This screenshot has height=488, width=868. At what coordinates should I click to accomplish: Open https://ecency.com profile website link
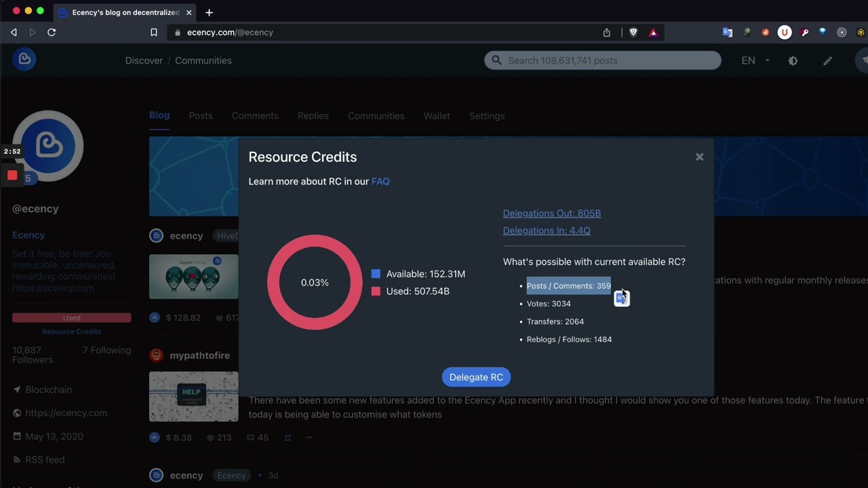pyautogui.click(x=66, y=413)
